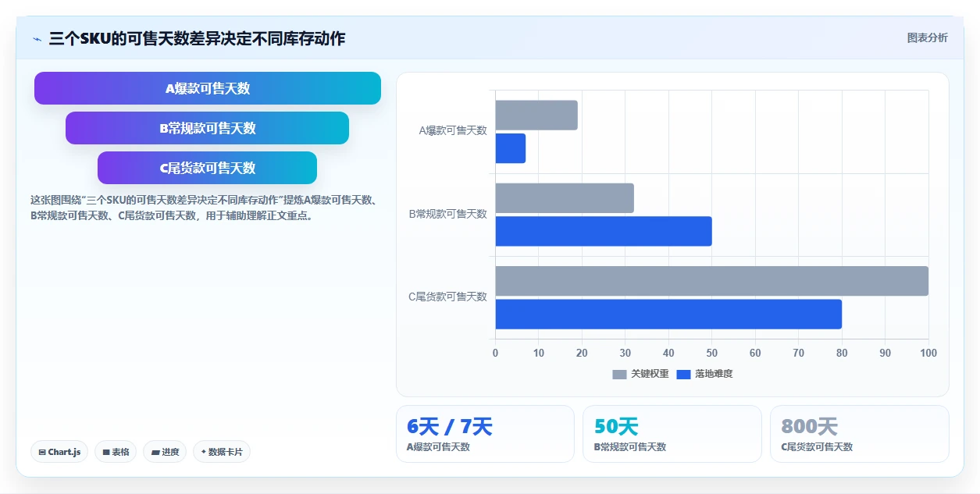Screen dimensions: 980x494
Task: Click the x-axis tick value 50
Action: tap(711, 353)
